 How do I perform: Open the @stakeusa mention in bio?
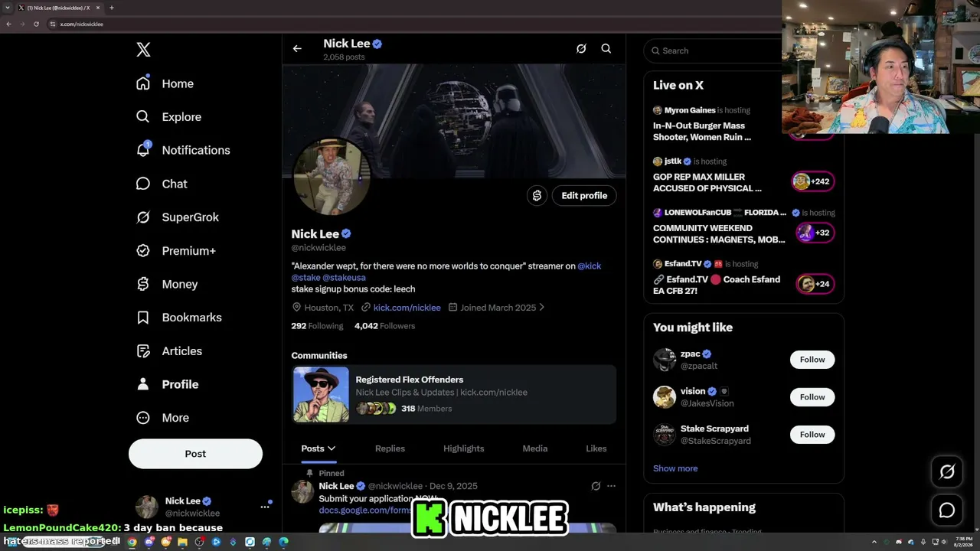[344, 278]
